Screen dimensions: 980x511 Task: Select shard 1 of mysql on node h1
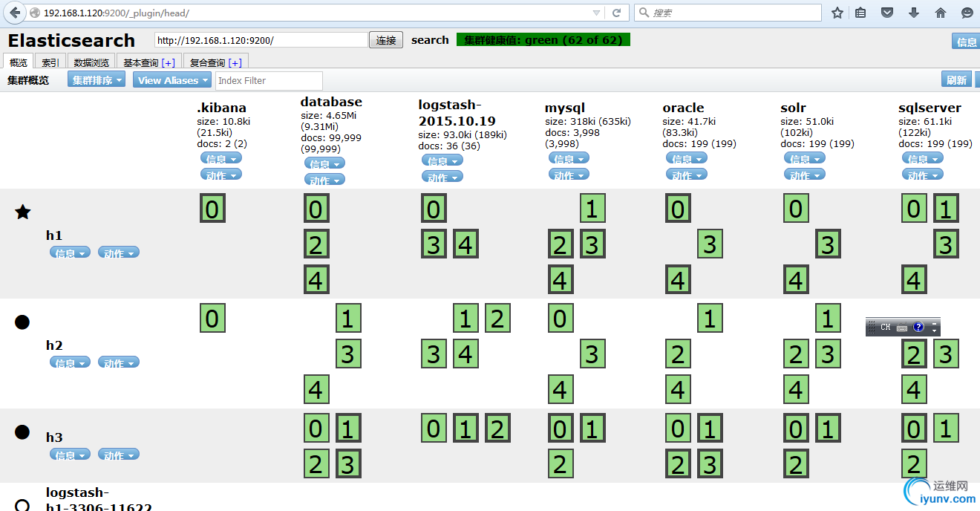[x=592, y=209]
